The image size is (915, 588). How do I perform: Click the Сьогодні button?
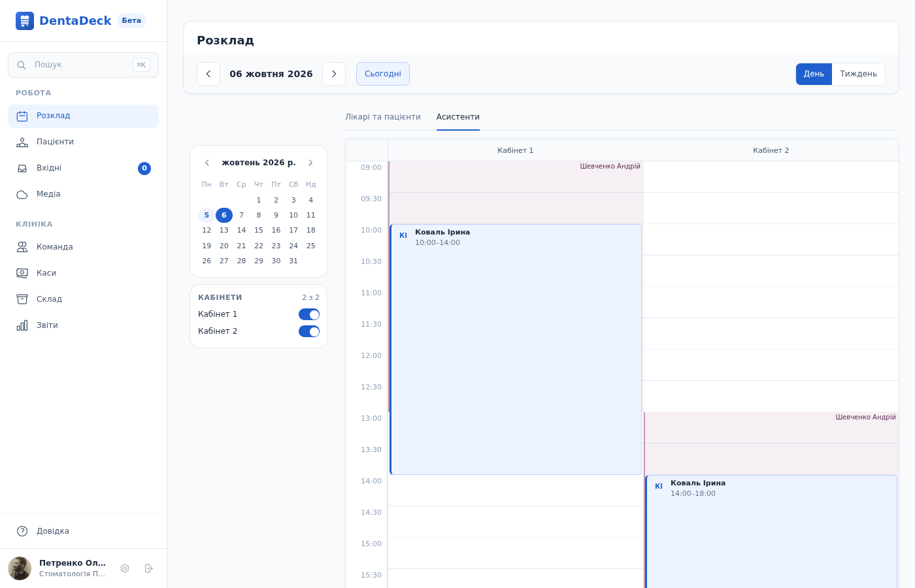coord(383,74)
